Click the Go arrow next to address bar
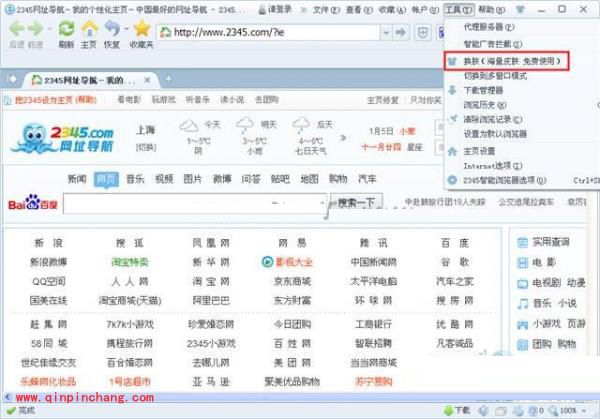 pos(401,33)
